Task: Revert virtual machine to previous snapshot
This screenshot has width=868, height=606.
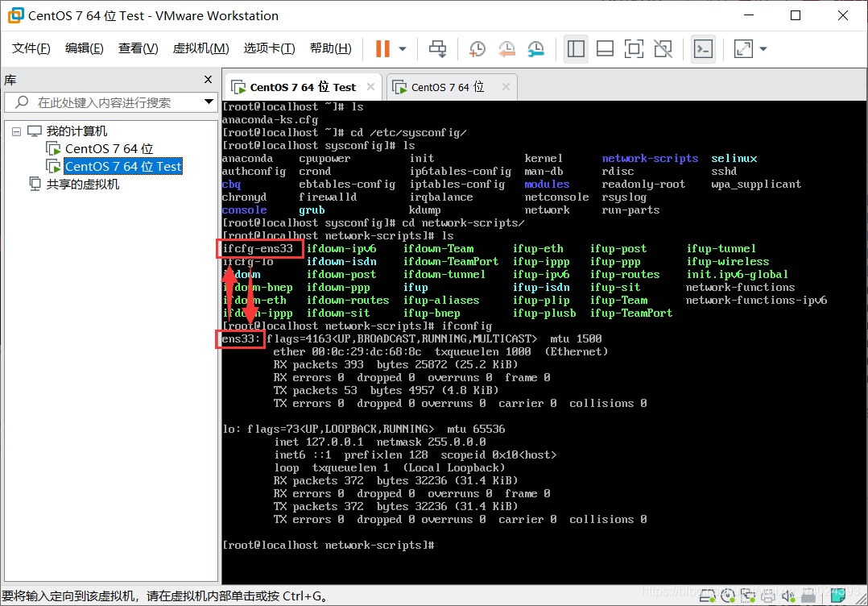Action: point(506,48)
